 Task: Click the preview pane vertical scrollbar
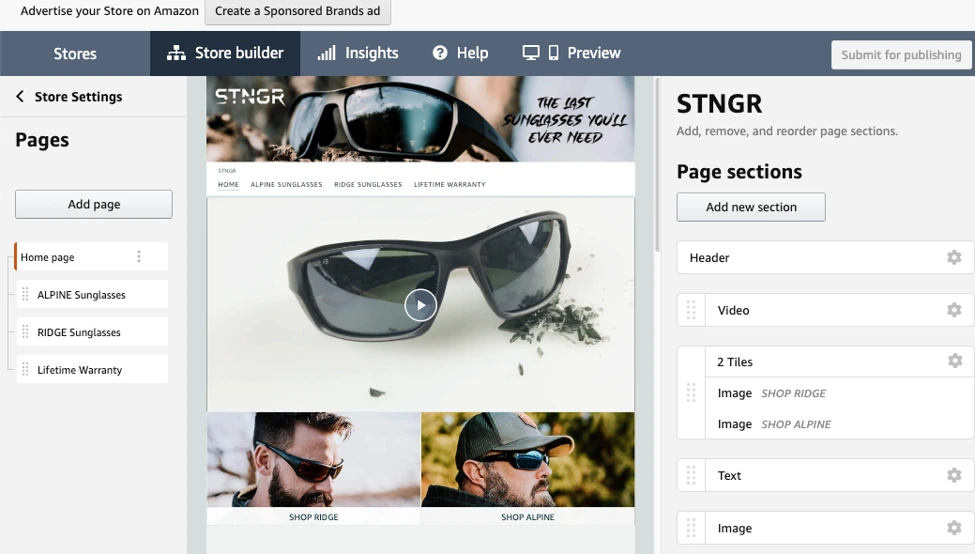click(657, 164)
